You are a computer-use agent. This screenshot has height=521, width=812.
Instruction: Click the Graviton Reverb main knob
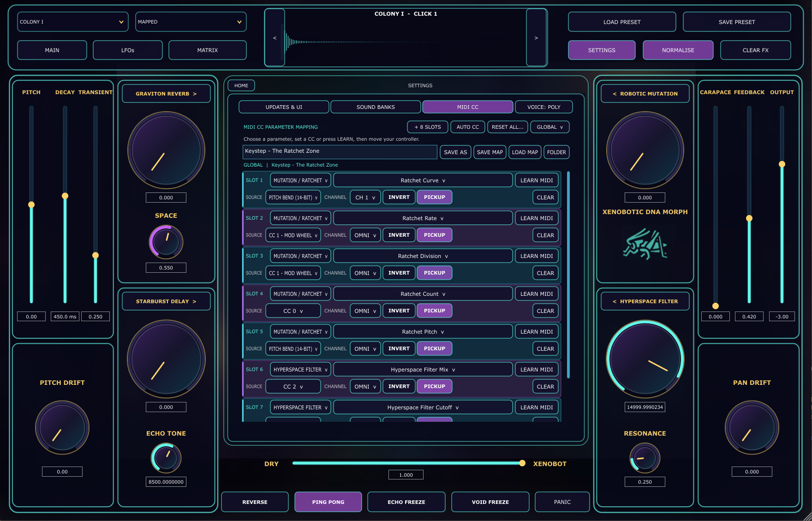coord(166,150)
